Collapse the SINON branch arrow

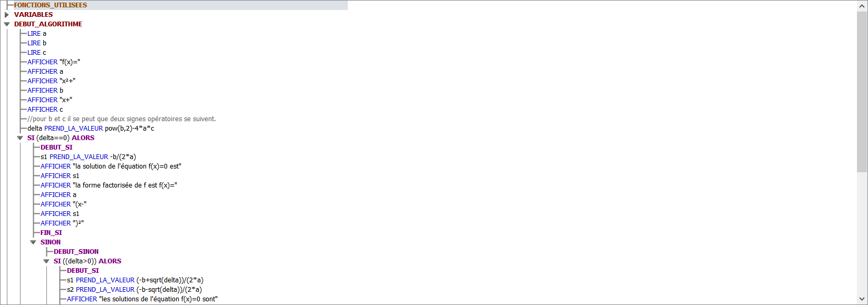[33, 242]
